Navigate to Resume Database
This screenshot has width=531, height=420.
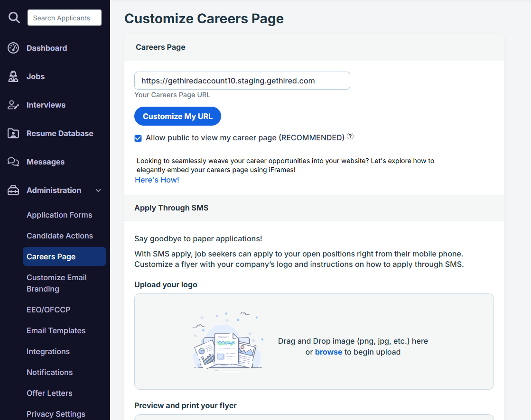click(60, 133)
